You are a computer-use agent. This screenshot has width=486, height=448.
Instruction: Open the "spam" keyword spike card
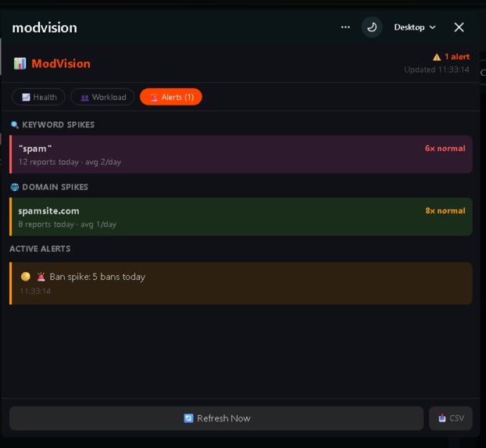click(x=241, y=154)
